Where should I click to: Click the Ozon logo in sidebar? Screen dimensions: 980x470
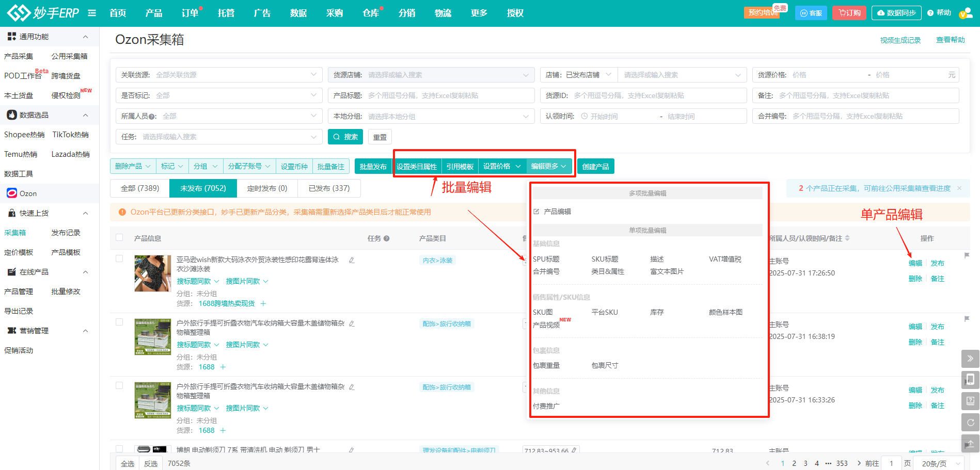tap(12, 193)
